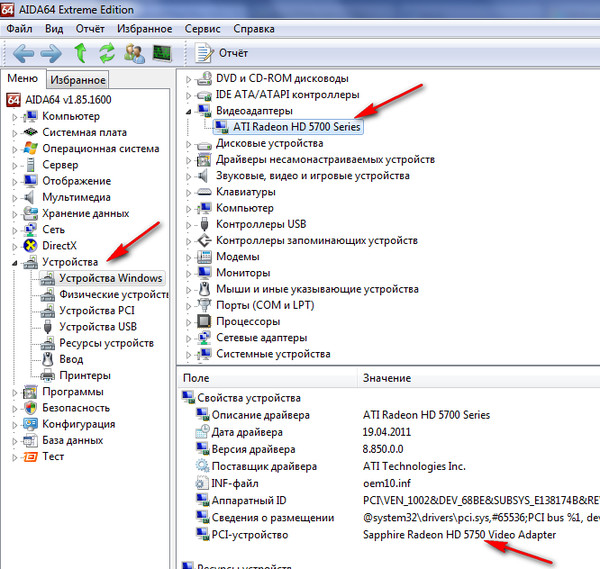Switch to the Избранное tab in sidebar
This screenshot has height=569, width=600.
tap(78, 80)
